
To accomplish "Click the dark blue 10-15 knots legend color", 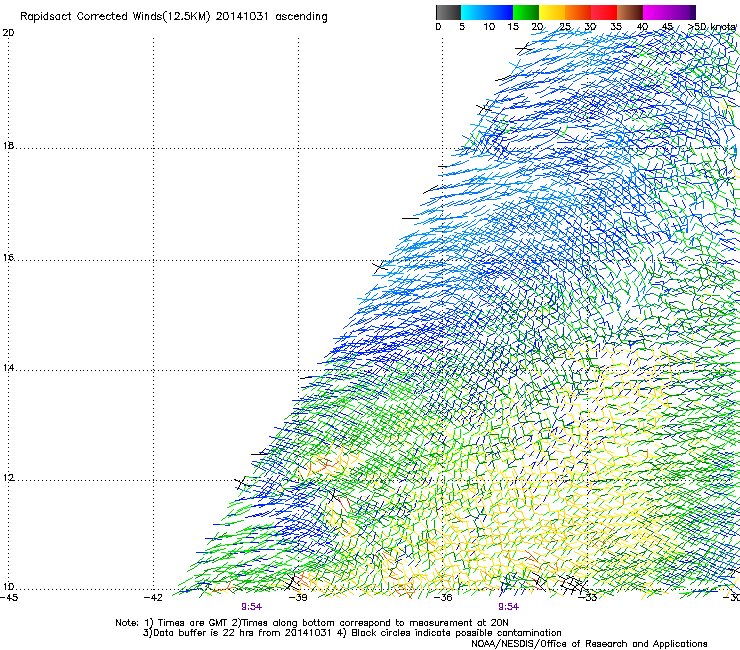I will (500, 12).
